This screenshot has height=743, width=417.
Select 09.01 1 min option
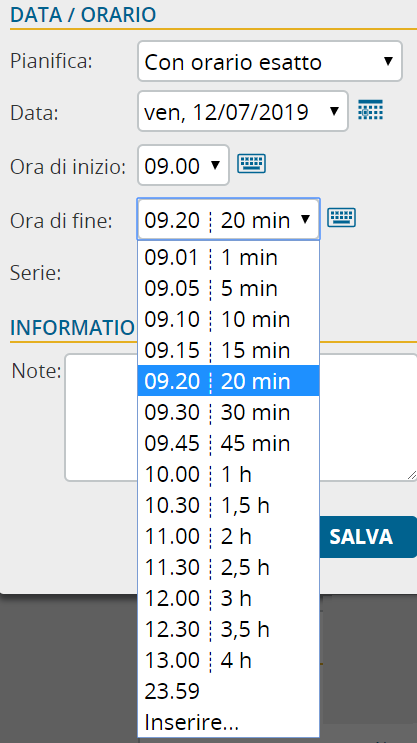[228, 257]
